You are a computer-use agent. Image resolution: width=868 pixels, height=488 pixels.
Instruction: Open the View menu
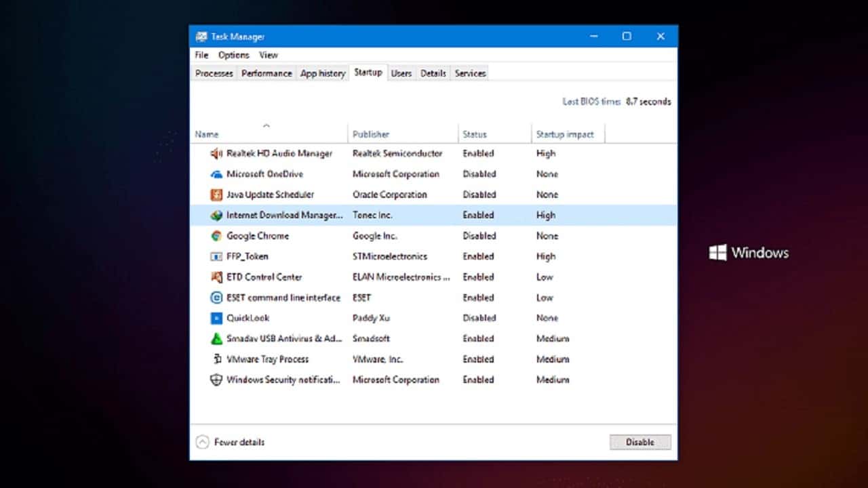(269, 55)
